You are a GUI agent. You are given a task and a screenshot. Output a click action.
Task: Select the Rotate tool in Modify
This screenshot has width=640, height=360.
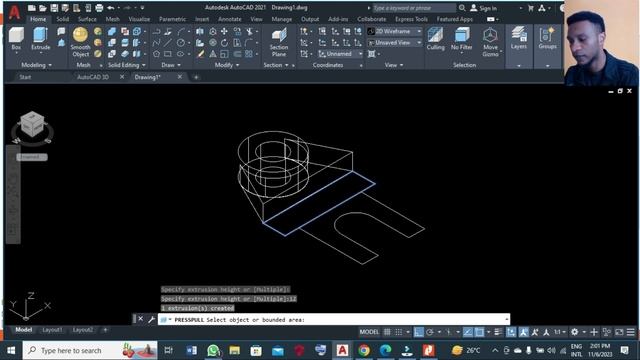click(x=224, y=42)
